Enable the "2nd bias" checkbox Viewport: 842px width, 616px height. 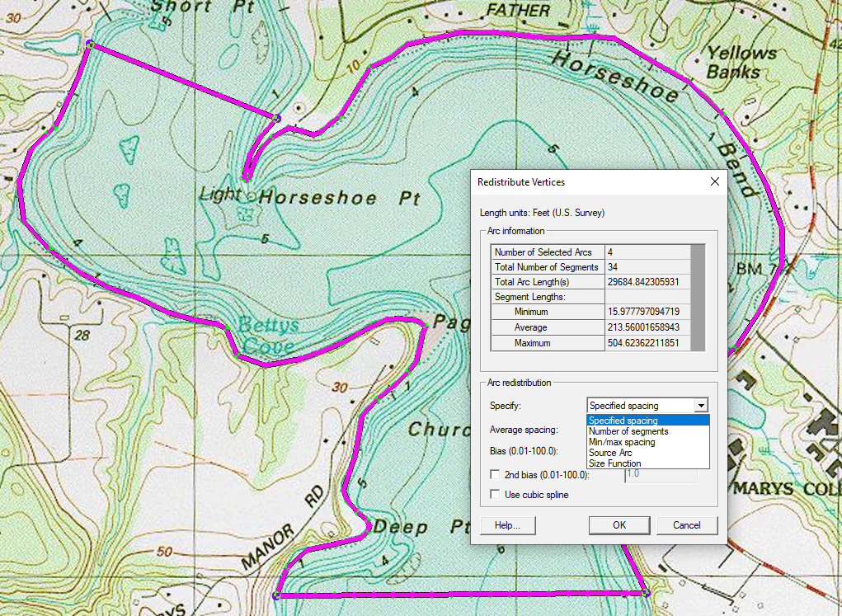[493, 474]
